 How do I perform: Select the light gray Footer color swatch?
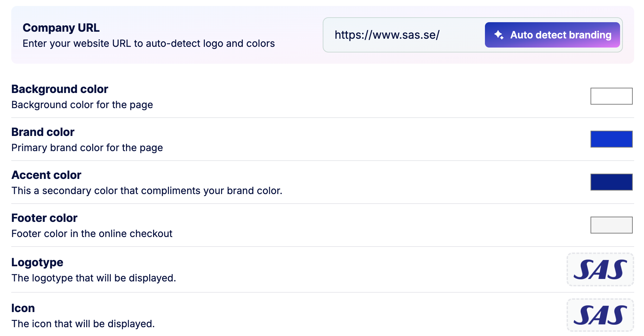[x=611, y=225]
